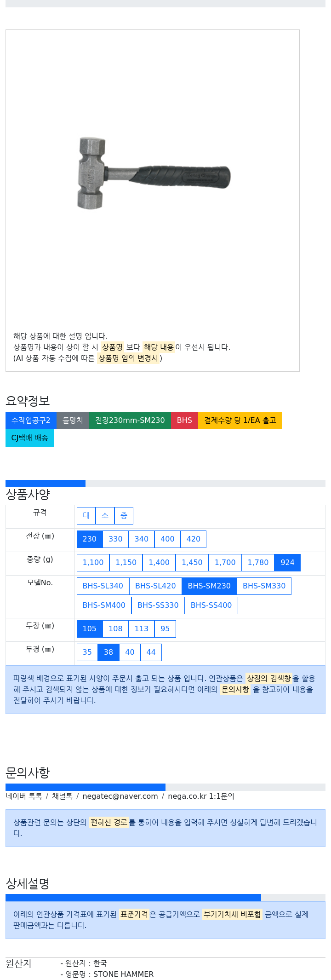
Task: Select model BHS-SM400
Action: click(x=104, y=605)
